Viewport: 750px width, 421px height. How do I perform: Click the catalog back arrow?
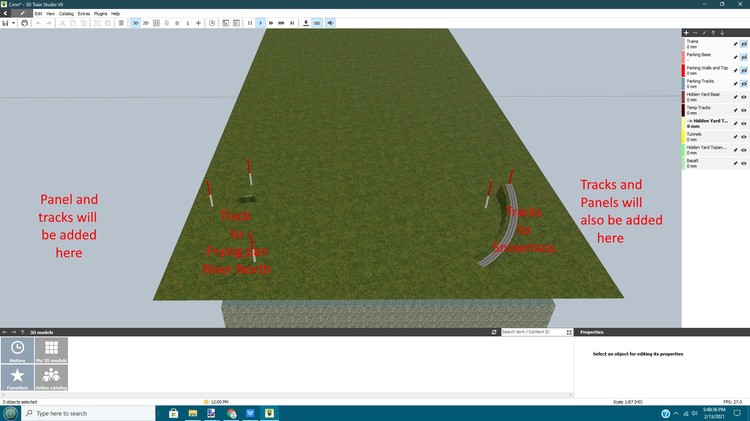pos(4,332)
